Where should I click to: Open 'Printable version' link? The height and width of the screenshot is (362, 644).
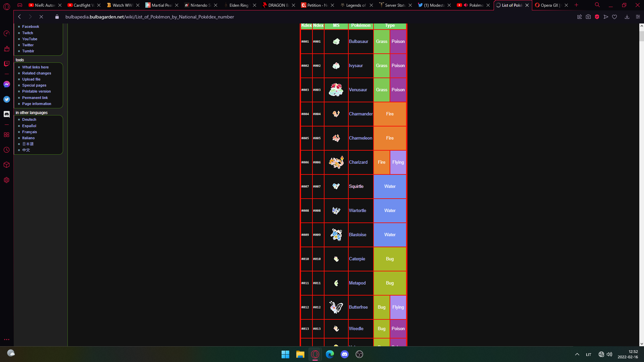pyautogui.click(x=36, y=91)
